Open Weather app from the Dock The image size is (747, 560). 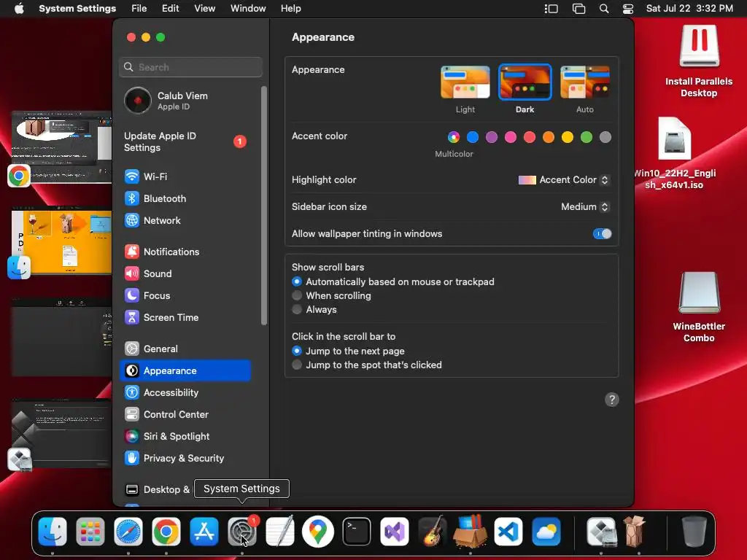[546, 532]
